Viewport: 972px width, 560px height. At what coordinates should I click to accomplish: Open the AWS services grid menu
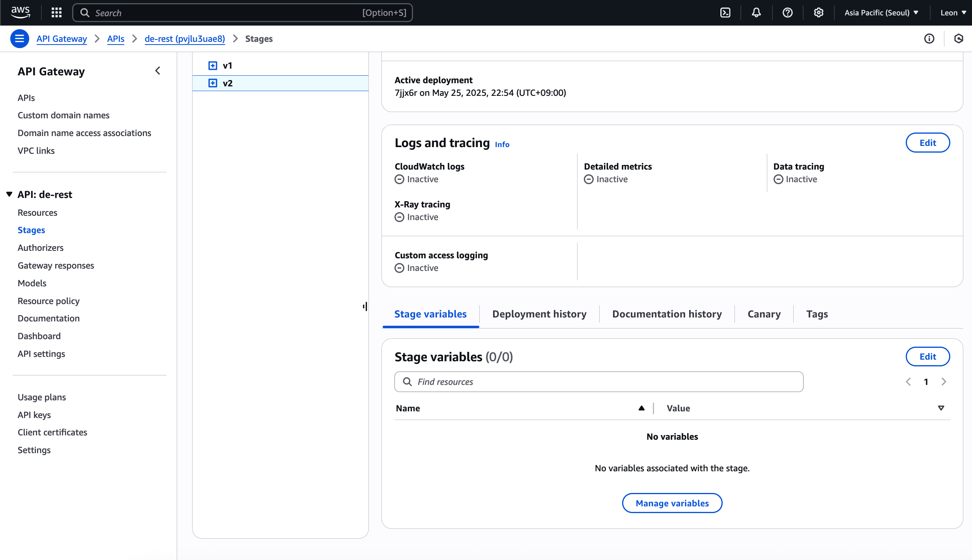(56, 13)
